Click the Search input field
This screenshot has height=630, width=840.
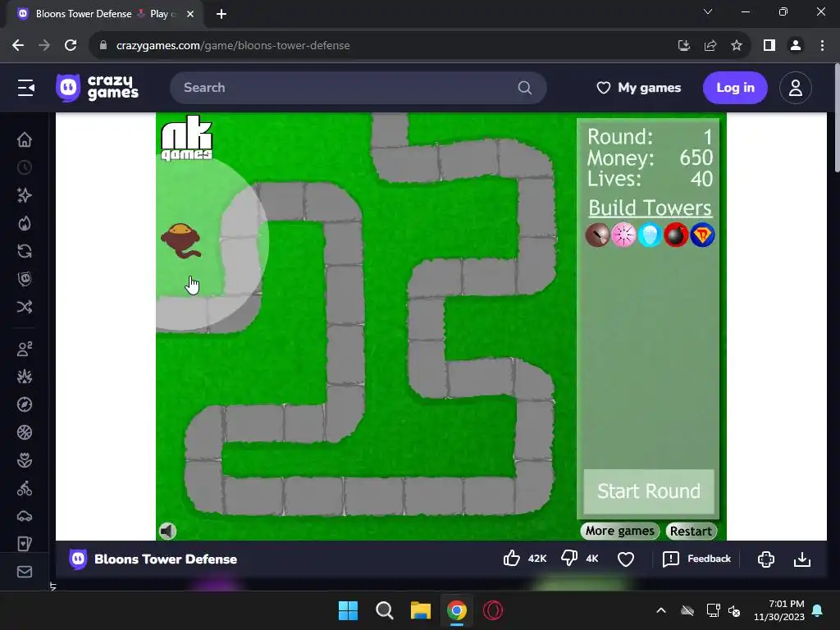[358, 87]
